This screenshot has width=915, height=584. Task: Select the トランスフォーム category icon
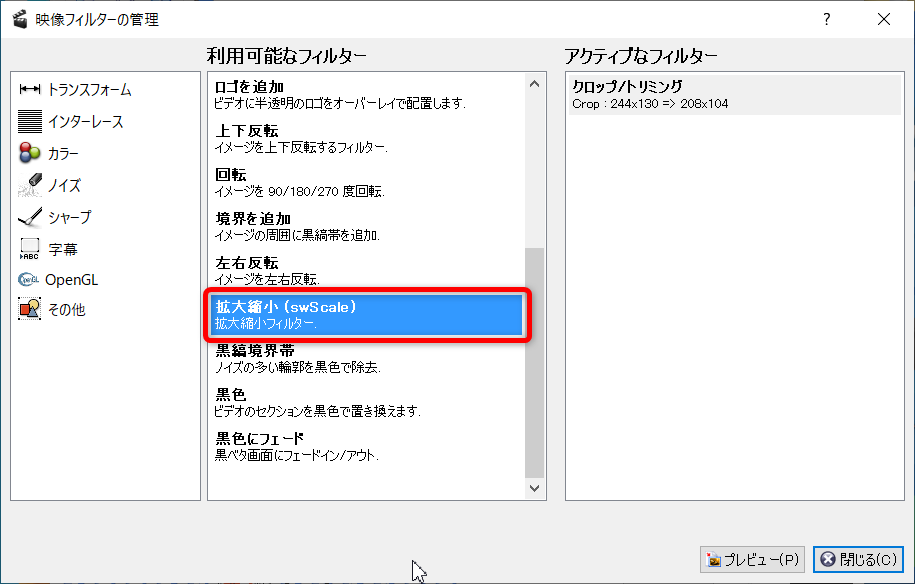click(x=29, y=90)
